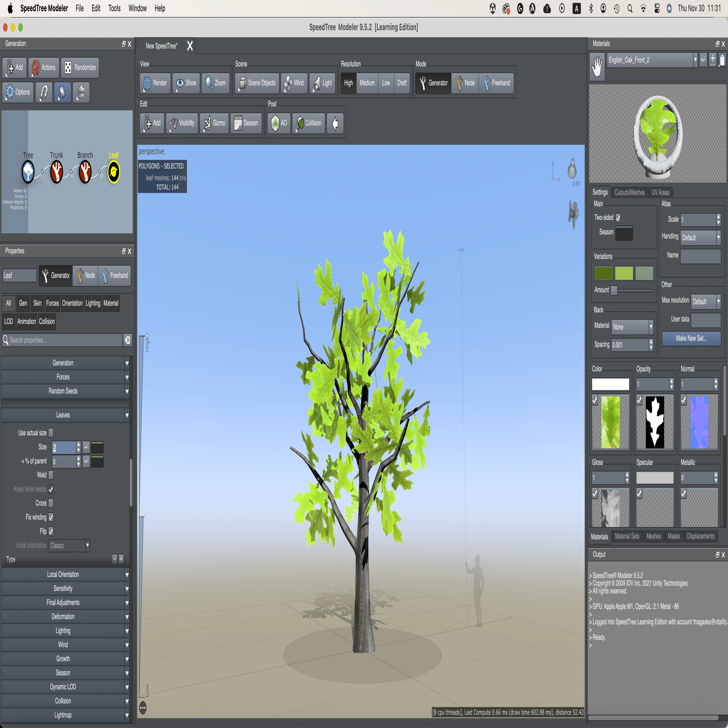Click the dark green variation swatch
Viewport: 728px width, 728px height.
click(603, 273)
